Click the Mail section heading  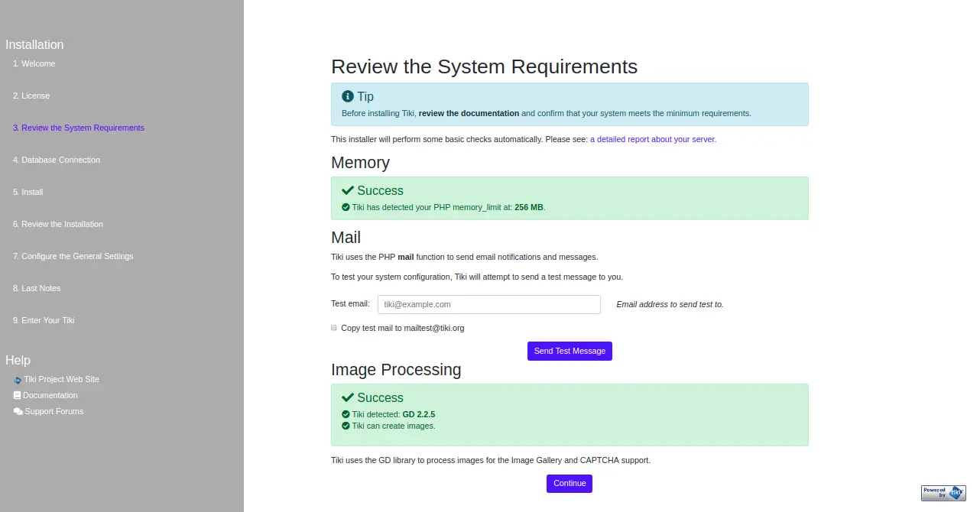point(346,238)
